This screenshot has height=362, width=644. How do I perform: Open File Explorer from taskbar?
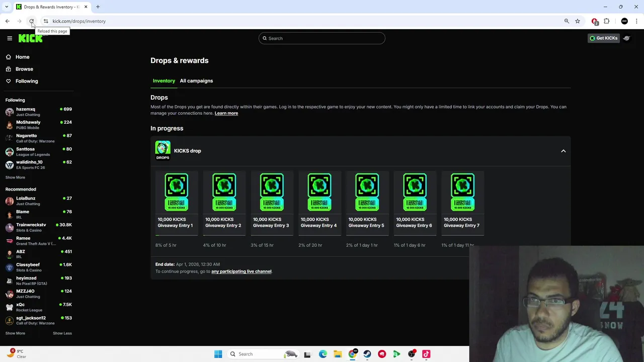pyautogui.click(x=338, y=354)
